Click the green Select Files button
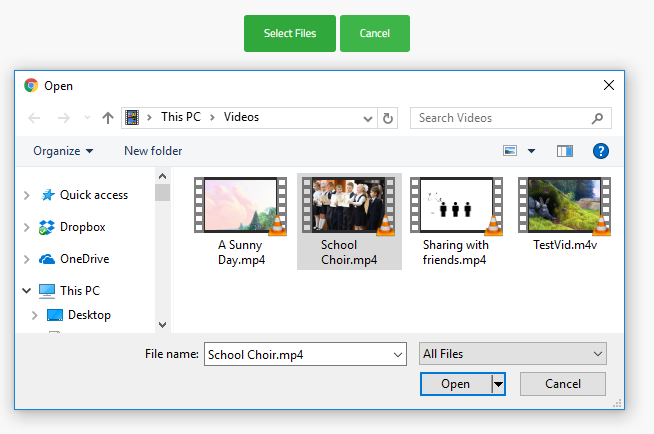The height and width of the screenshot is (434, 654). coord(290,33)
